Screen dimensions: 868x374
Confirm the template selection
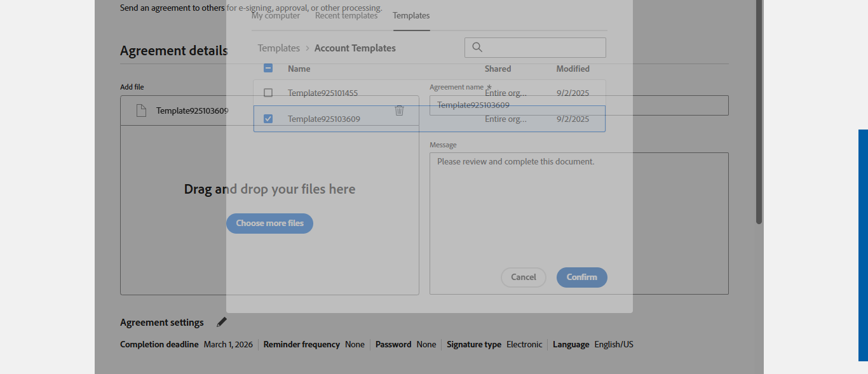point(582,277)
